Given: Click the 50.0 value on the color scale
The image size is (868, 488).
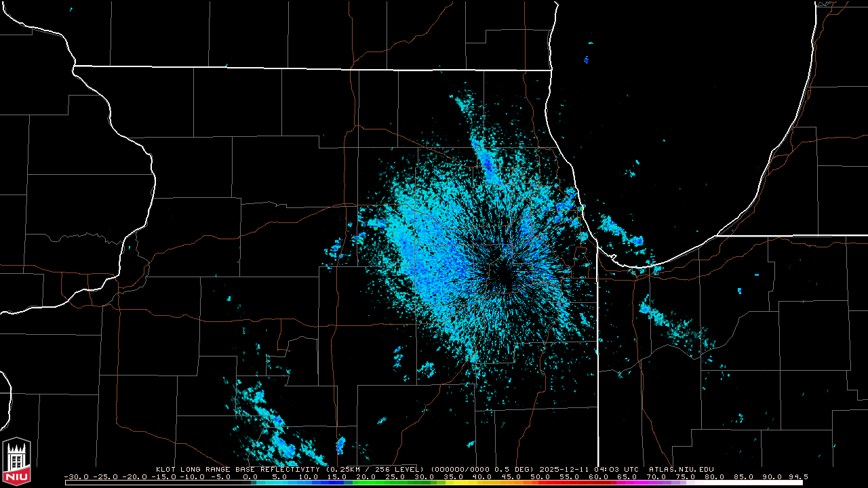Looking at the screenshot, I should coord(540,476).
